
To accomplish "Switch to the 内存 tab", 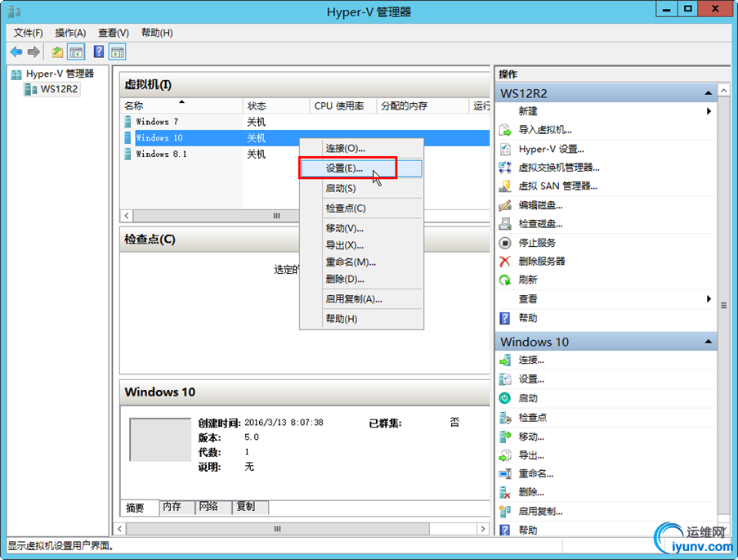I will pyautogui.click(x=177, y=507).
